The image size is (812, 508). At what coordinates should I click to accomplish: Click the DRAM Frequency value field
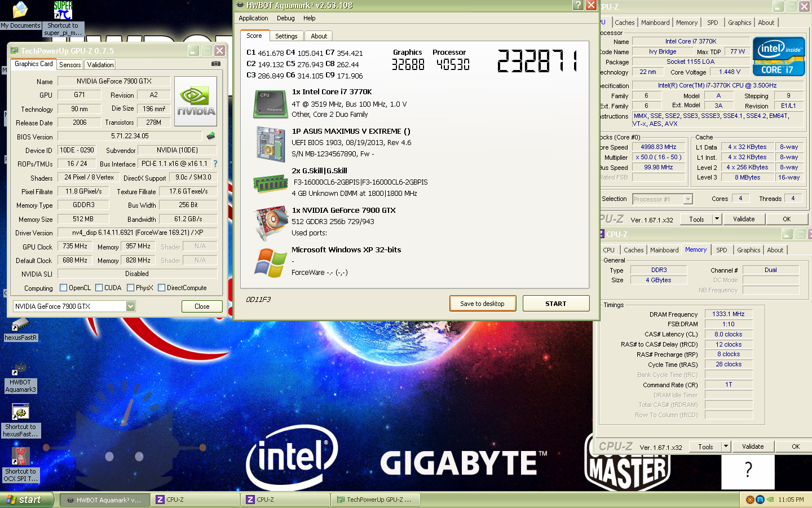728,314
